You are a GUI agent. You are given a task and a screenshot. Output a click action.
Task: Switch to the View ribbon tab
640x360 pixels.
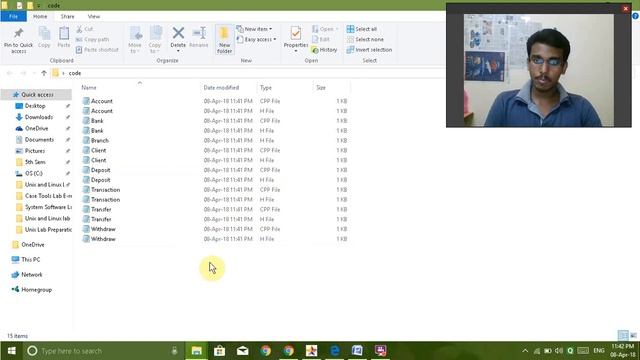(94, 16)
